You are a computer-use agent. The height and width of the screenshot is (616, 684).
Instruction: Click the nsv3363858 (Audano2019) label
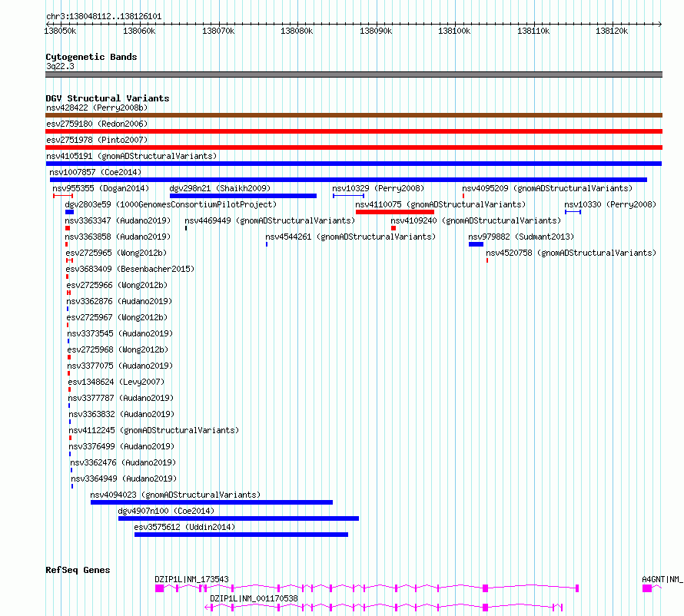tap(118, 237)
